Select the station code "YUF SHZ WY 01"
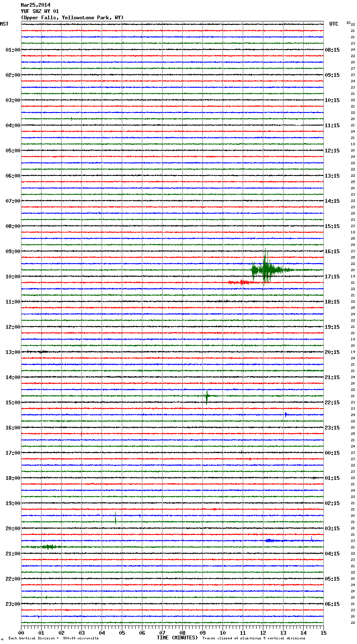The image size is (357, 644). (39, 11)
